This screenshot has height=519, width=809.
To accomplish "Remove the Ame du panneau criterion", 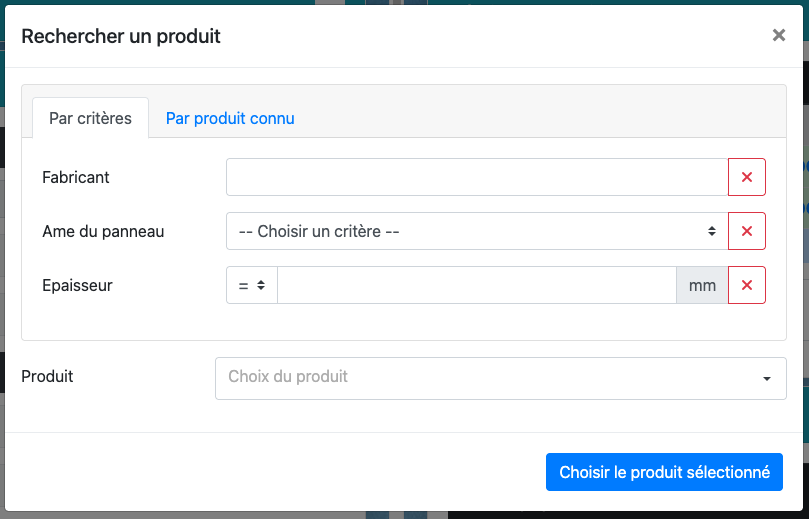I will [x=747, y=231].
